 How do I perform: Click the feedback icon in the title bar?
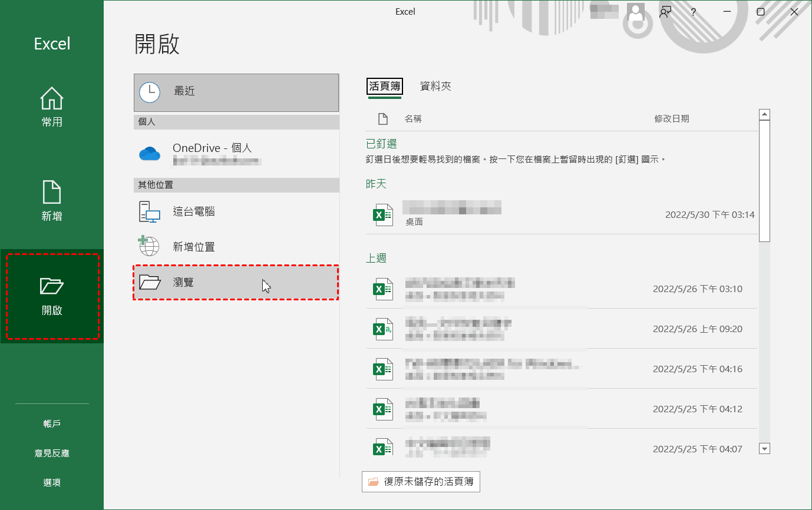coord(666,12)
